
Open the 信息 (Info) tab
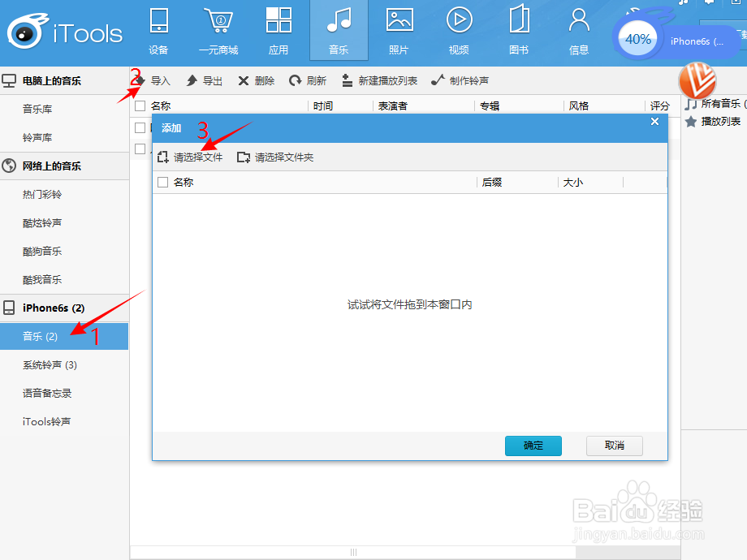pyautogui.click(x=579, y=31)
